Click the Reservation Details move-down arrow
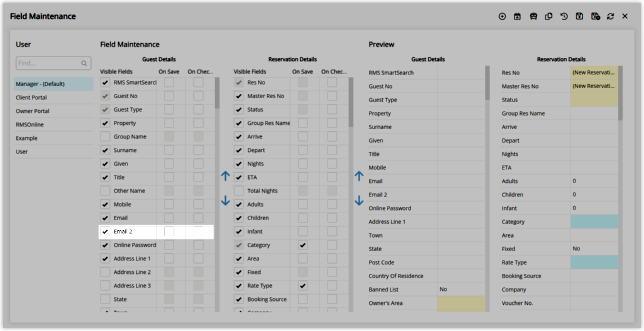 click(359, 201)
